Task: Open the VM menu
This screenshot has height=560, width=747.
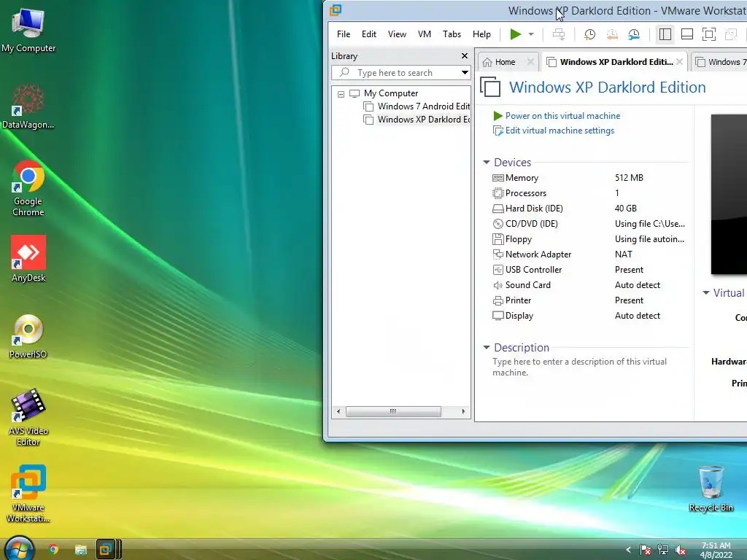Action: pyautogui.click(x=425, y=34)
